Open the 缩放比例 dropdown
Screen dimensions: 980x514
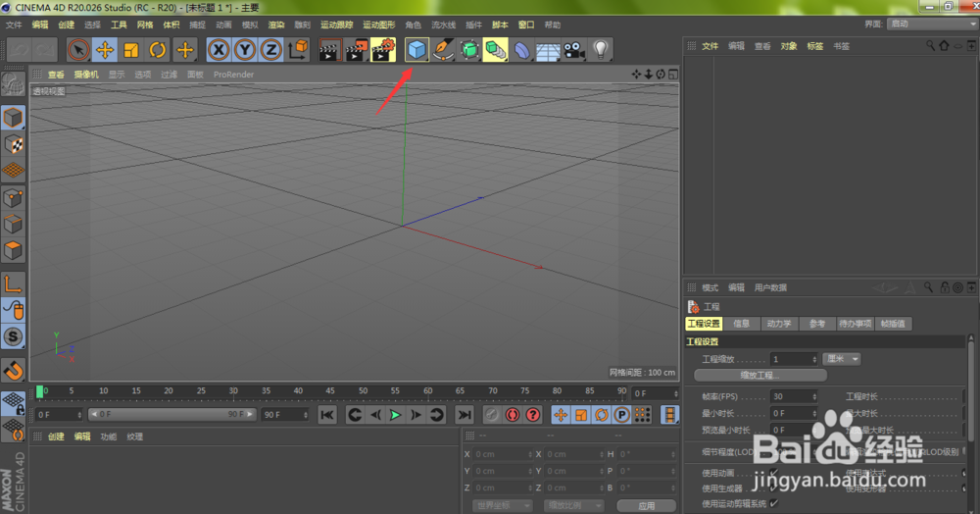point(572,505)
